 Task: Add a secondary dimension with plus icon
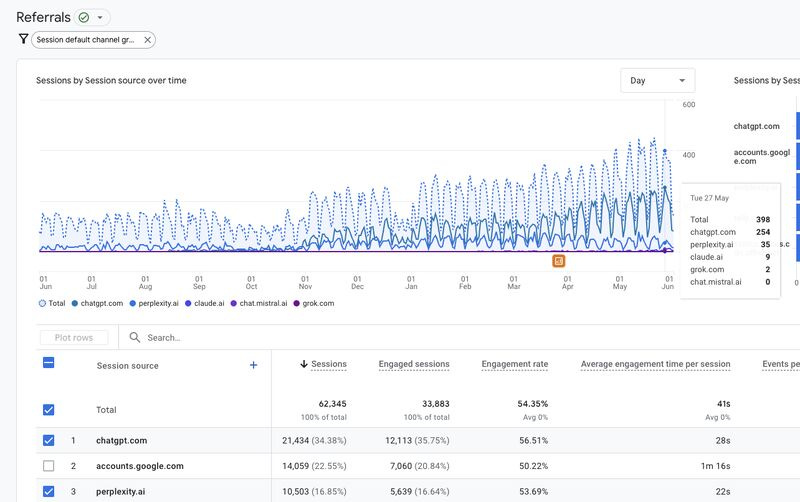pos(254,365)
